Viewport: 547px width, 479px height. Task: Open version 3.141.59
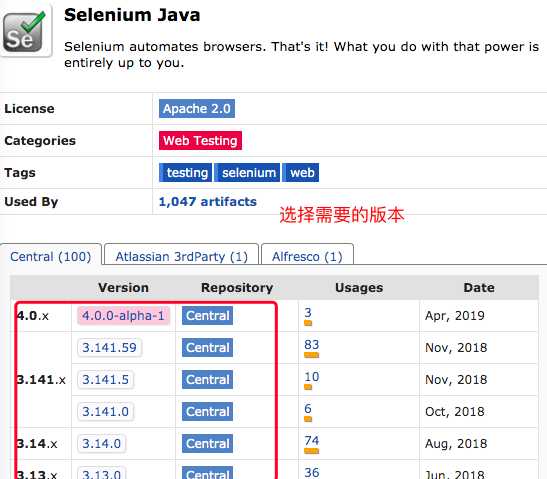click(x=109, y=347)
